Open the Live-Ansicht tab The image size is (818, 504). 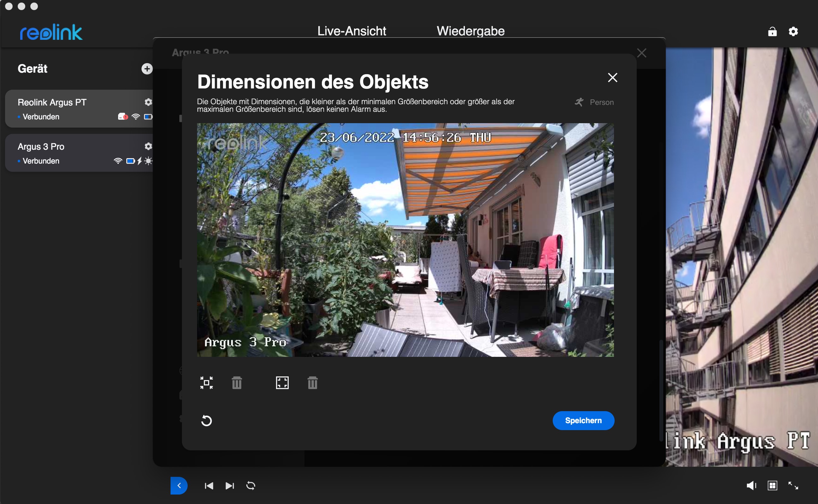[351, 31]
